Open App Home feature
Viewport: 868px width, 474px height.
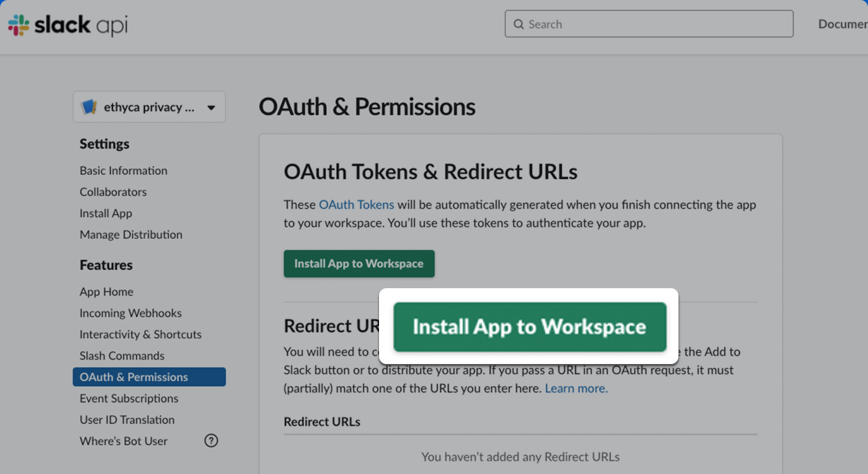106,291
